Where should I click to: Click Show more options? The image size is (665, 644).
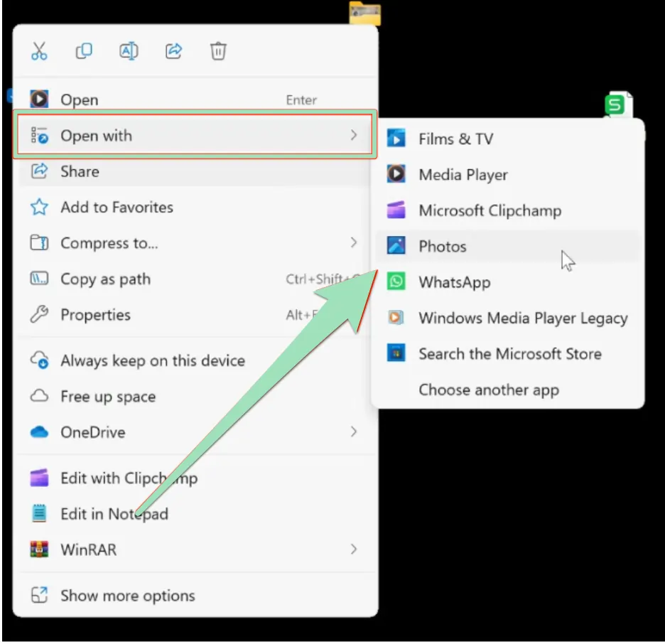(x=195, y=596)
